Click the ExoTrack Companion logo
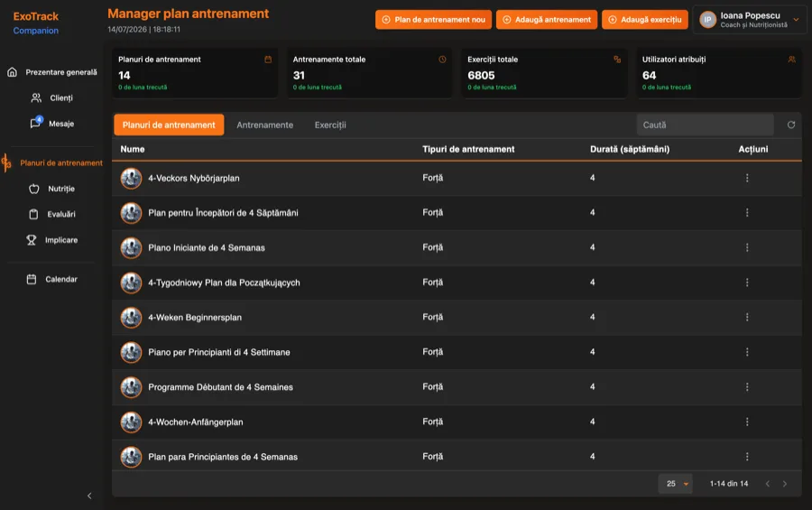Screen dimensions: 812x510 click(36, 23)
